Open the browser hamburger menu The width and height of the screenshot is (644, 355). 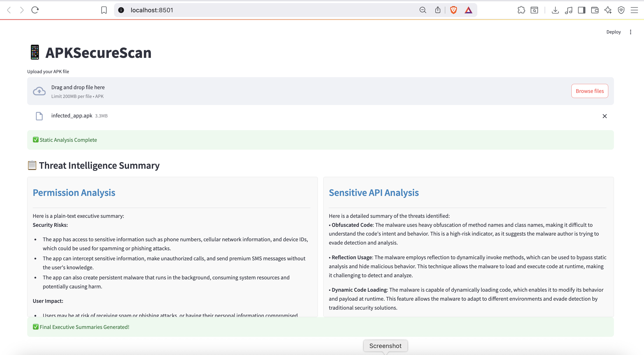pos(634,10)
